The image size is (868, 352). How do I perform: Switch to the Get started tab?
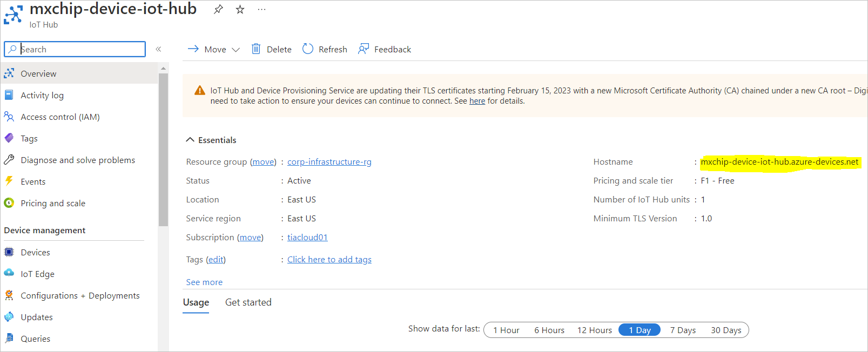[248, 302]
